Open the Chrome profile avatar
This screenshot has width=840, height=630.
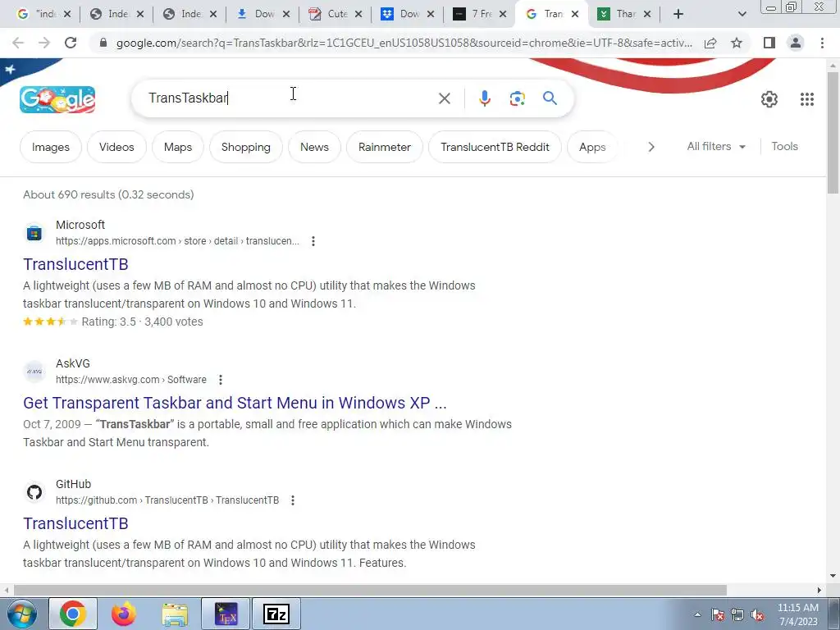796,43
